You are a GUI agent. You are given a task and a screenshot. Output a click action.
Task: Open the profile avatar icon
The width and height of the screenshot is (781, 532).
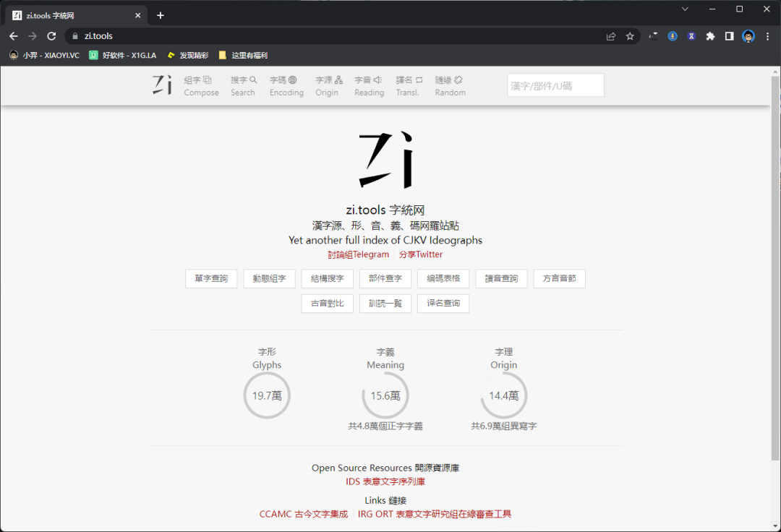(x=748, y=36)
